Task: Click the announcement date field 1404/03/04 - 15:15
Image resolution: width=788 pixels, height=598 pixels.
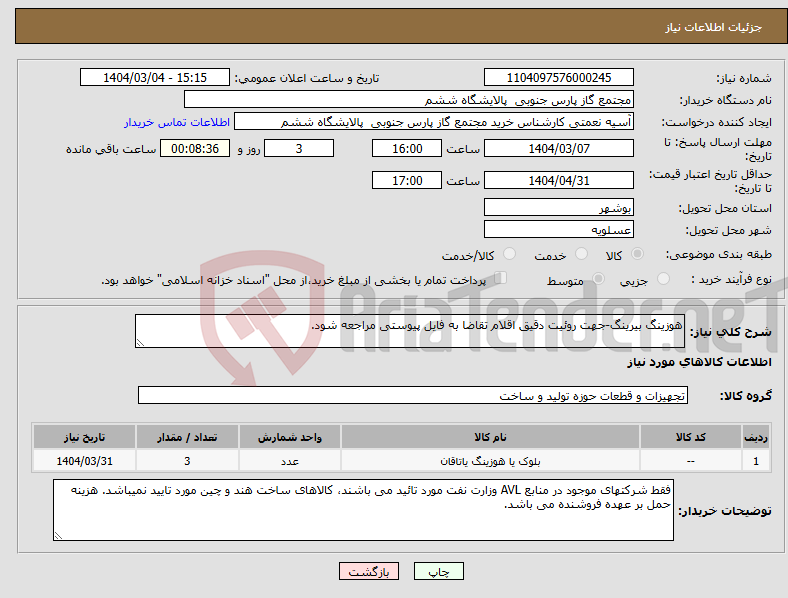Action: click(155, 77)
